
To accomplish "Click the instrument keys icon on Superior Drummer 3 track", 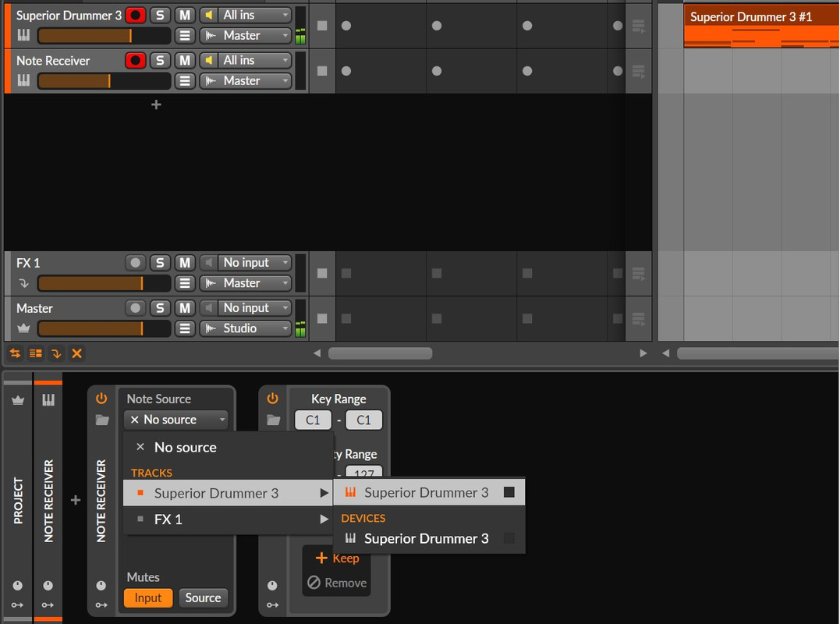I will pyautogui.click(x=23, y=35).
